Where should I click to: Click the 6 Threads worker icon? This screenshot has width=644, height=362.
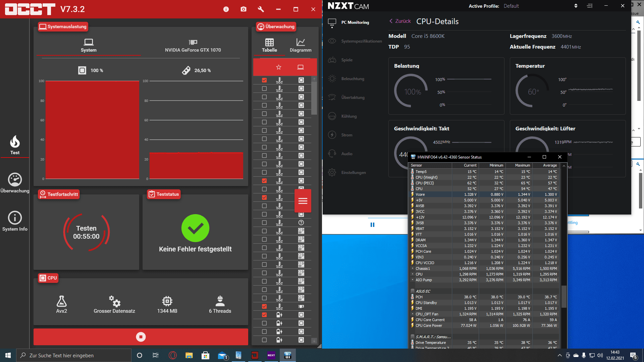point(220,301)
